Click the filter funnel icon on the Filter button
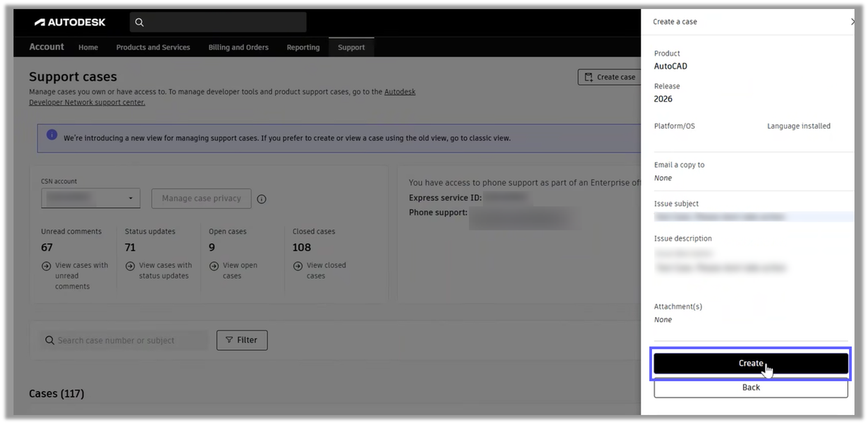Image resolution: width=868 pixels, height=424 pixels. (x=229, y=340)
